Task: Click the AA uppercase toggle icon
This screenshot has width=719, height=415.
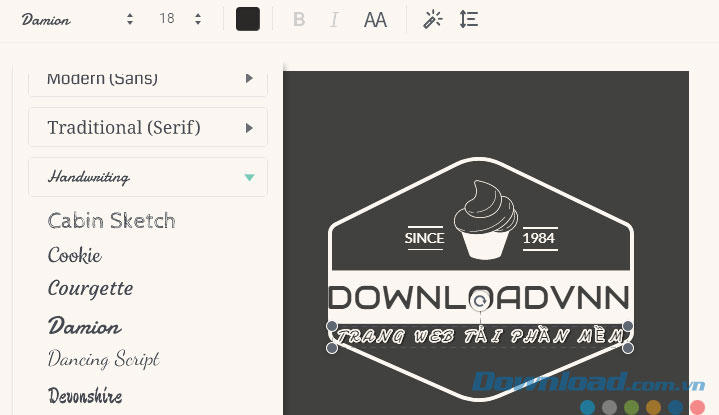Action: [375, 20]
